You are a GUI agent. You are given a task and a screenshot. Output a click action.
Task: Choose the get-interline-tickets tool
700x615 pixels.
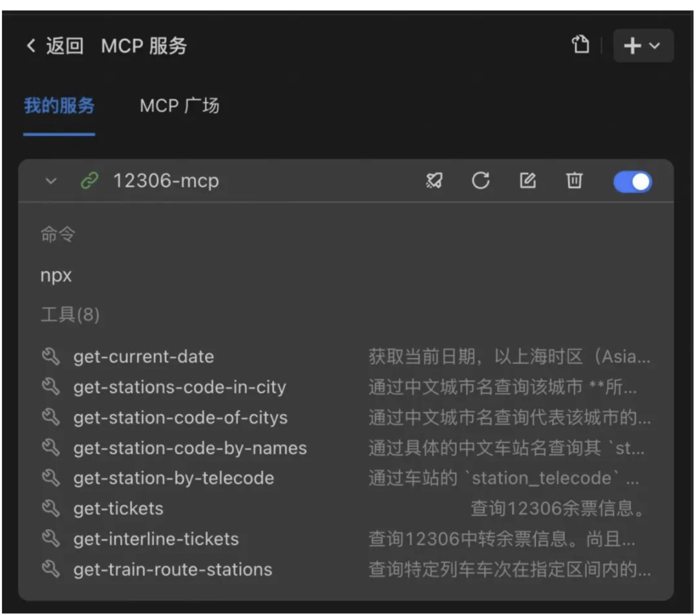[x=156, y=539]
